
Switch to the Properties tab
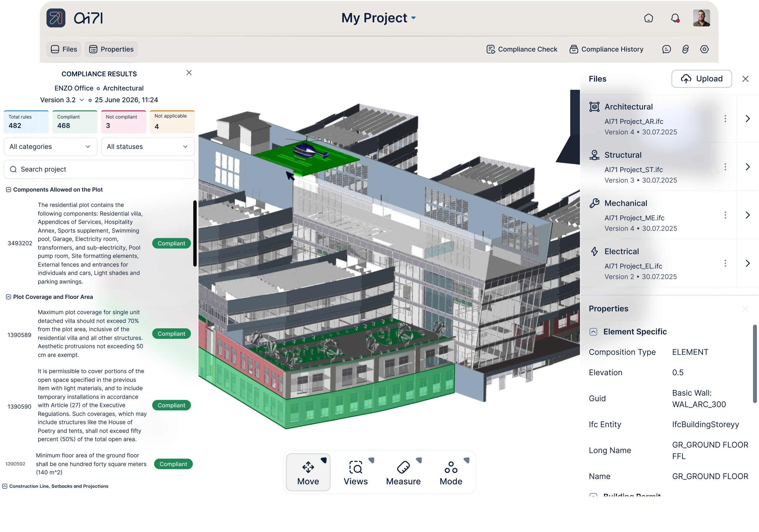111,49
